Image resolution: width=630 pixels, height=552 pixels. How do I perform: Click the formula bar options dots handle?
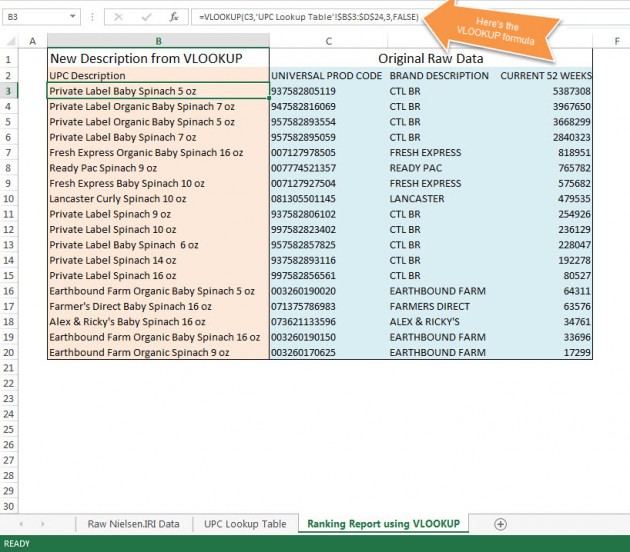click(92, 17)
